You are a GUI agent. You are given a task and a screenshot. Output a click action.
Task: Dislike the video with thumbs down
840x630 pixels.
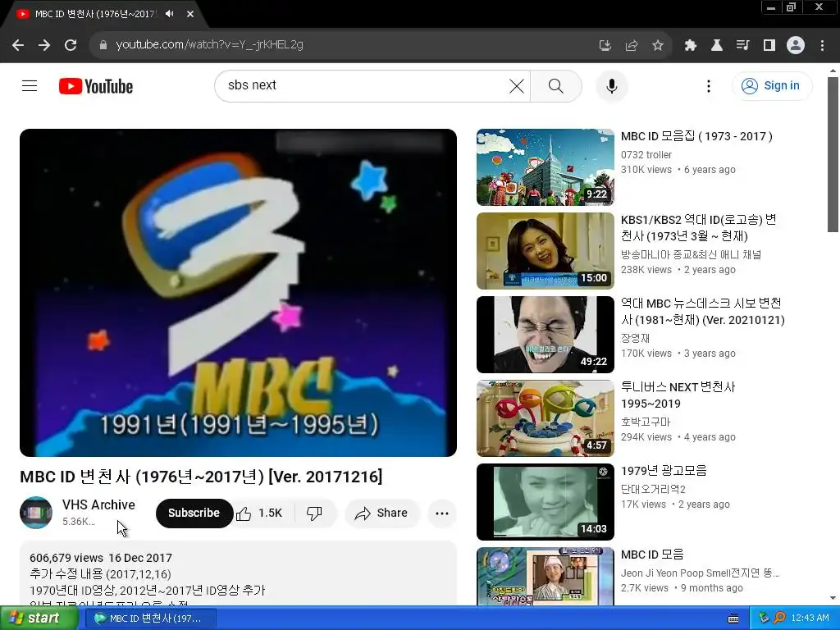pos(314,514)
